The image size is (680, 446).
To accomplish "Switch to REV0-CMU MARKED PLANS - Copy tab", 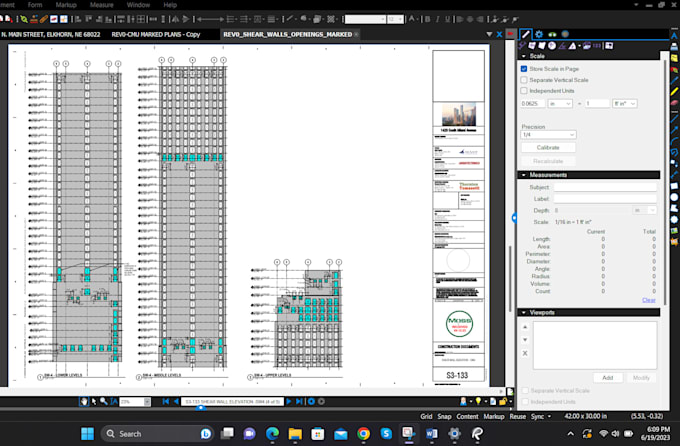I will (156, 34).
